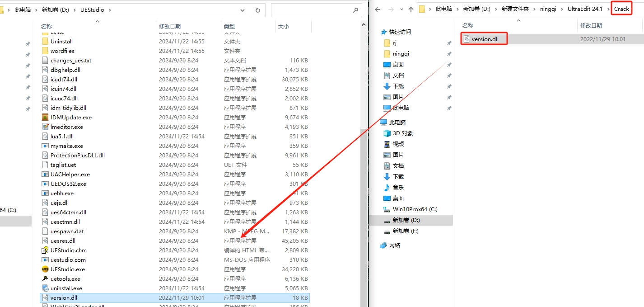644x307 pixels.
Task: Click the mymake.exe icon
Action: 45,146
